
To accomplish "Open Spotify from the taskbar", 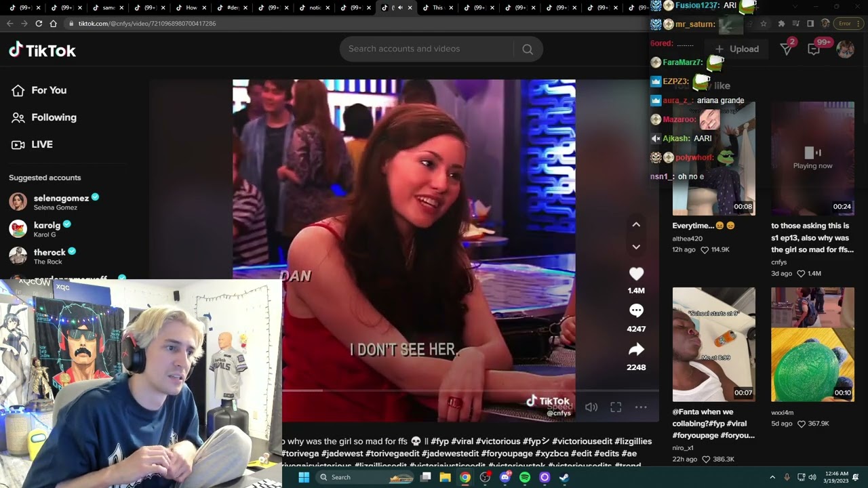I will click(524, 477).
